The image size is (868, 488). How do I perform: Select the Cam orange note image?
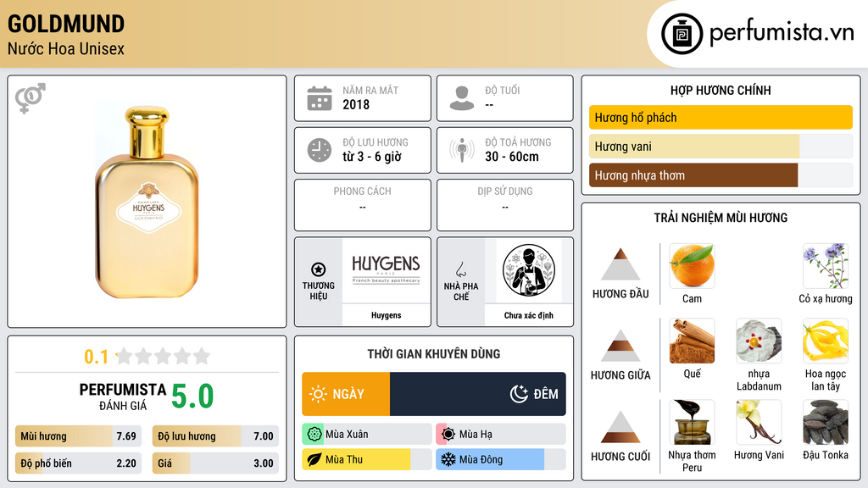pos(692,266)
